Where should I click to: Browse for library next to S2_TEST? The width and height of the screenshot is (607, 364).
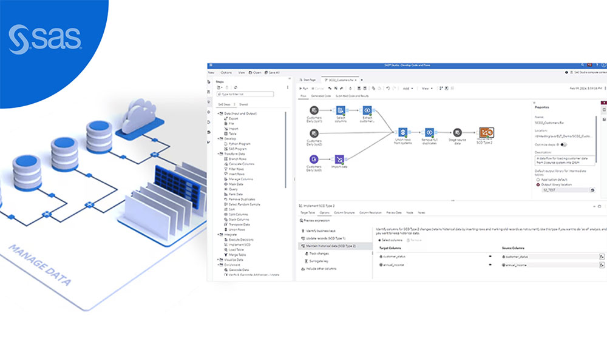(592, 190)
